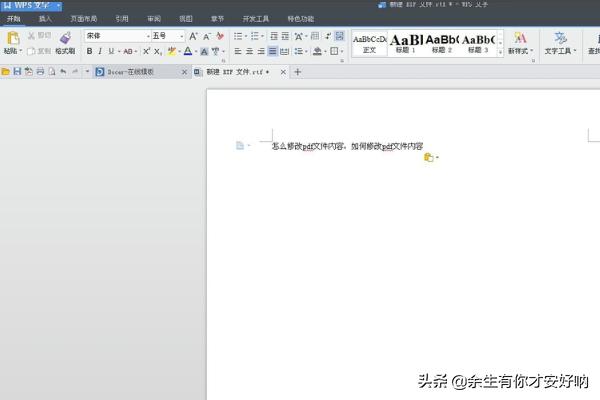Toggle Bold formatting
This screenshot has width=600, height=400.
coord(89,51)
